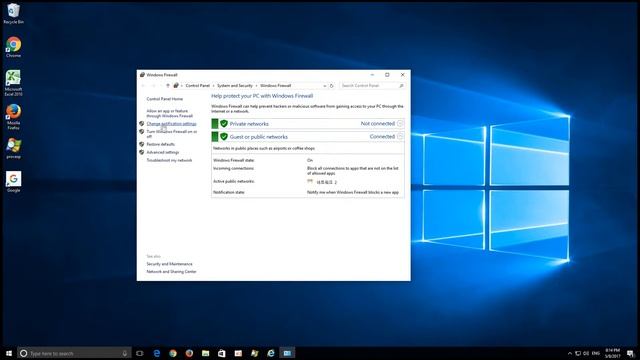Click Troubleshoot my network link
Screen dimensions: 640x360
[x=169, y=160]
